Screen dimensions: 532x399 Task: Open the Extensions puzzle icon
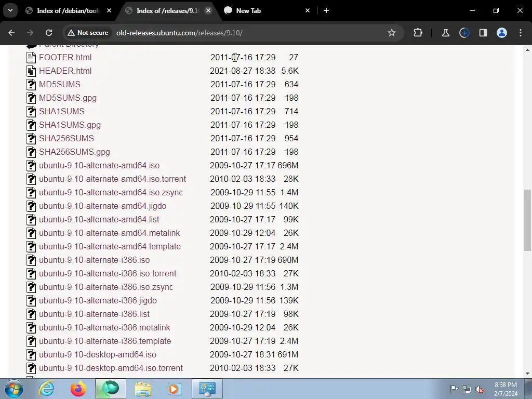click(x=418, y=33)
